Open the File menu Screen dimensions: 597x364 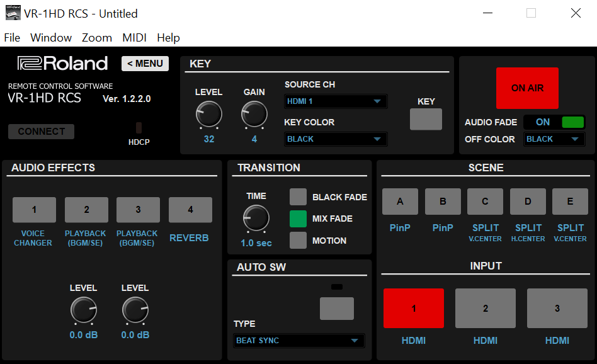point(12,38)
